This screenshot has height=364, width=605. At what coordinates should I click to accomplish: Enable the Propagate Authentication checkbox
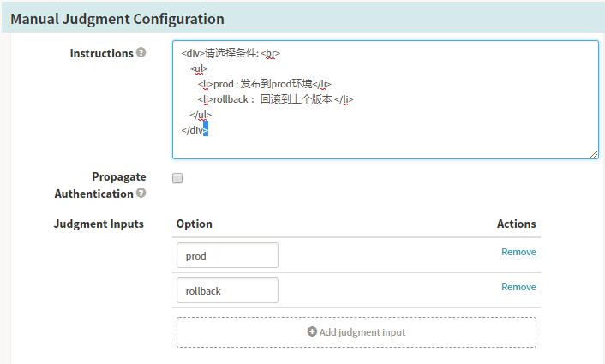(x=177, y=178)
